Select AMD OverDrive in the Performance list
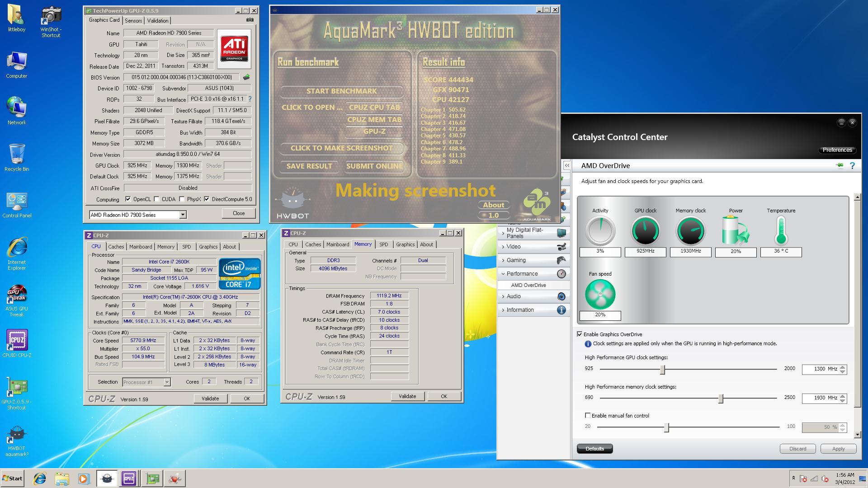This screenshot has width=868, height=488. pyautogui.click(x=528, y=285)
